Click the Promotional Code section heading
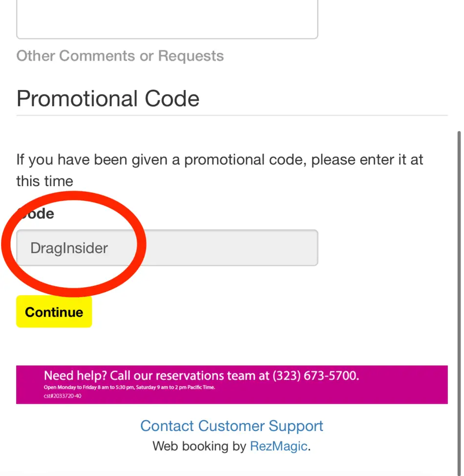The width and height of the screenshot is (464, 476). tap(107, 98)
